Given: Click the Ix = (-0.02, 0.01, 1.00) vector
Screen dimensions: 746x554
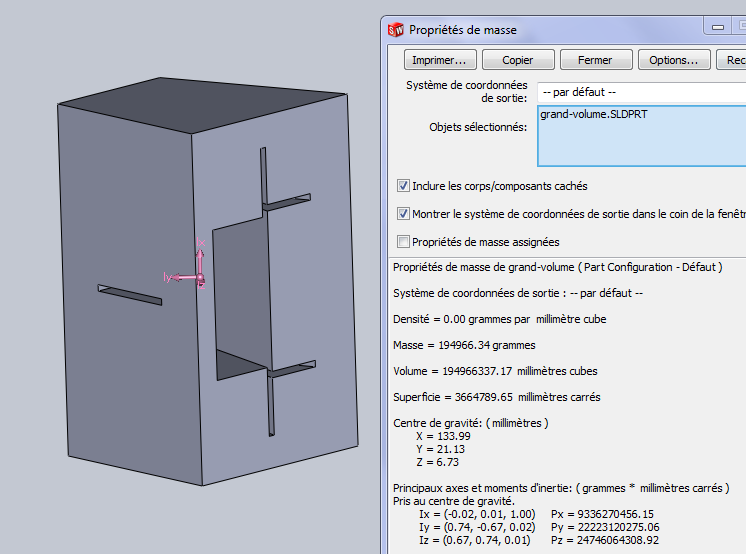Looking at the screenshot, I should (x=477, y=514).
